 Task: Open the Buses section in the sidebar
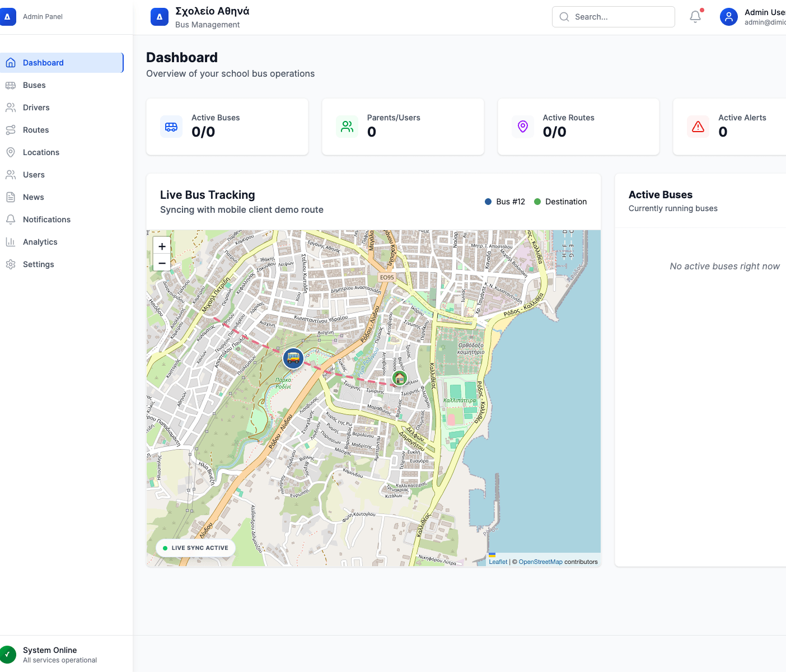point(34,85)
